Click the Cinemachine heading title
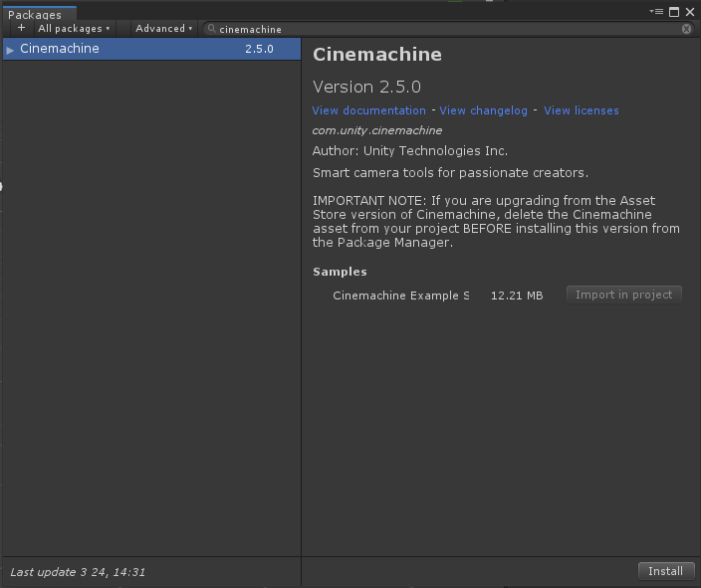701x588 pixels. click(377, 55)
